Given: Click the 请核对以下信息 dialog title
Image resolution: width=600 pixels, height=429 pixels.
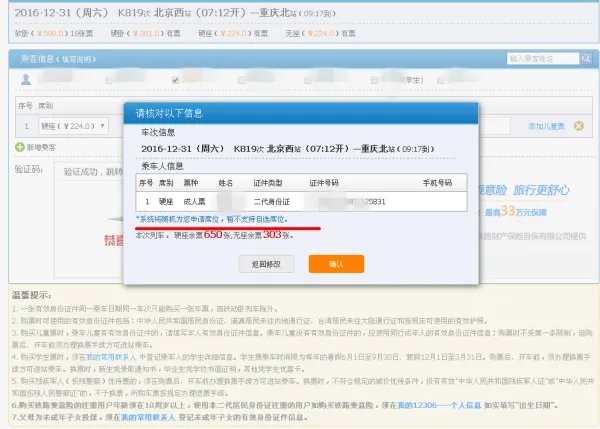Looking at the screenshot, I should click(169, 113).
